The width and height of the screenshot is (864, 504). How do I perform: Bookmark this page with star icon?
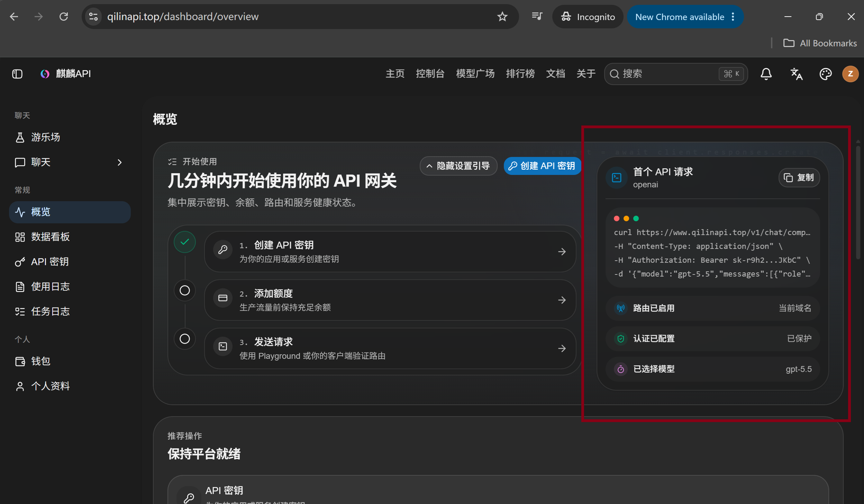pos(502,17)
